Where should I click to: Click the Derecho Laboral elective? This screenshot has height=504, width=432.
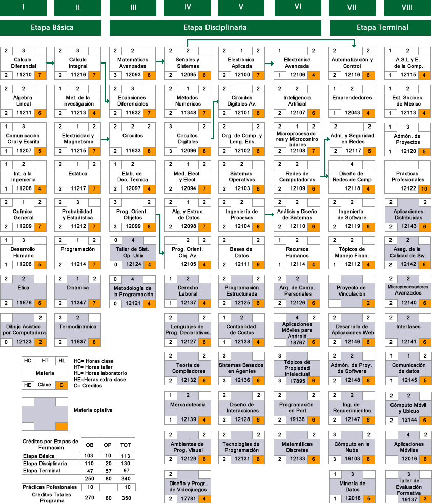[x=188, y=291]
